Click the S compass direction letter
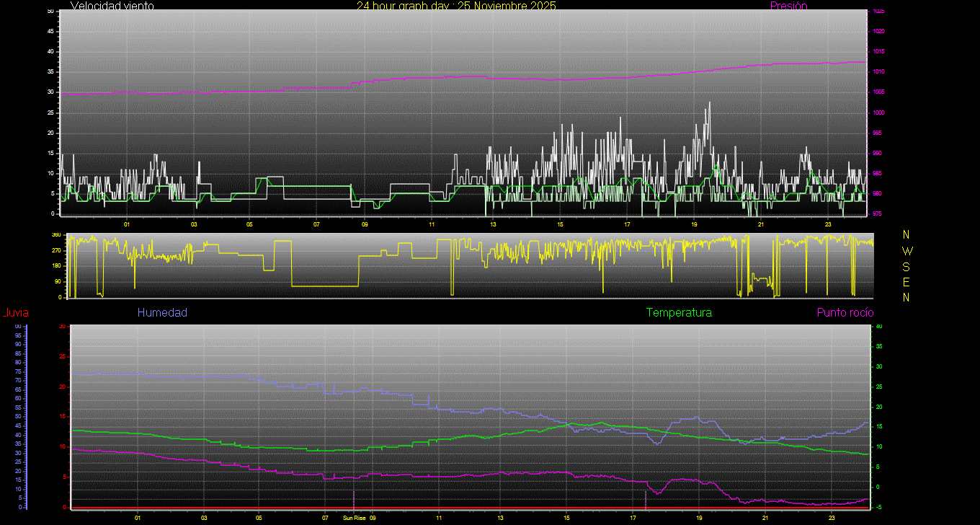 (906, 267)
